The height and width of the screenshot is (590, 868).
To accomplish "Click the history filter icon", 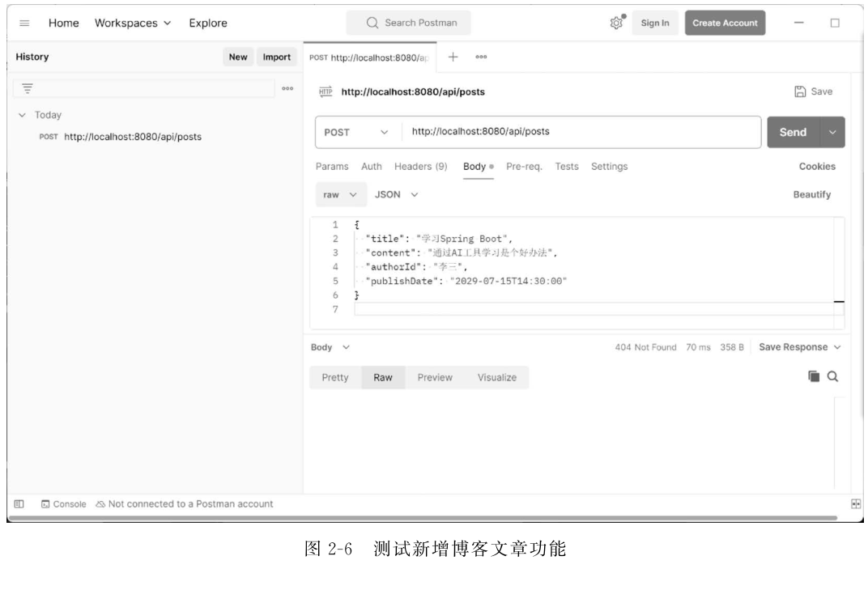I will coord(28,88).
